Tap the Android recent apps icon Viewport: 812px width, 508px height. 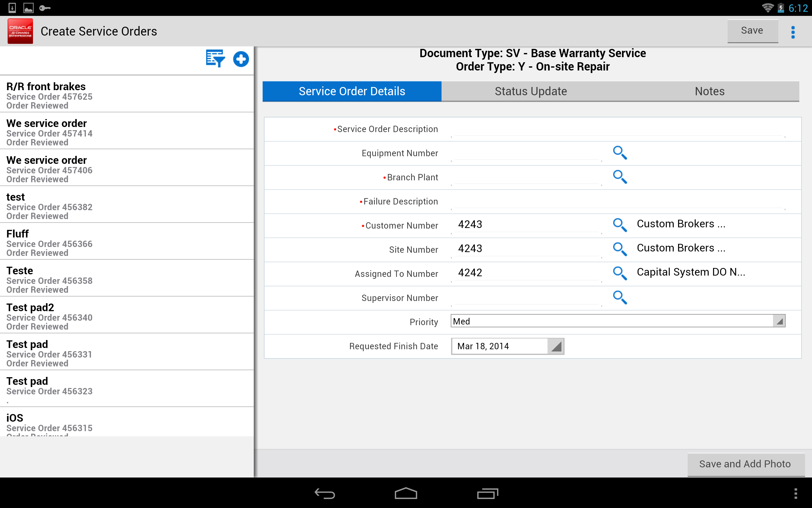click(x=488, y=493)
